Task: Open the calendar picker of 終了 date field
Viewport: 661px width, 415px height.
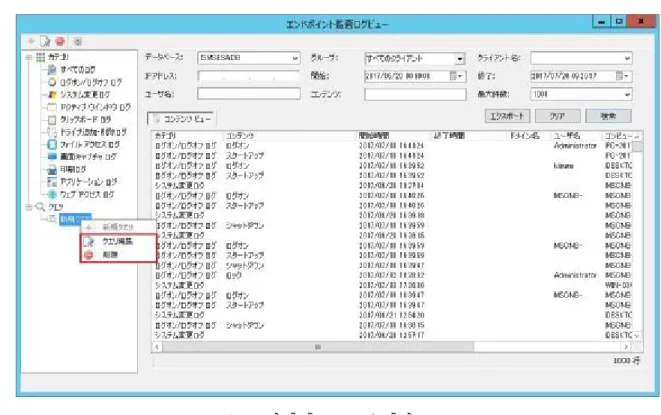Action: tap(622, 76)
